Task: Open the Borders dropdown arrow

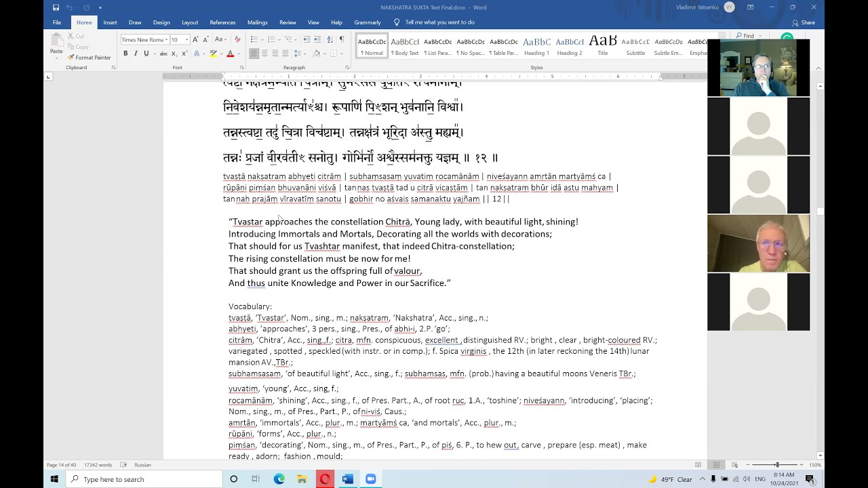Action: [340, 54]
